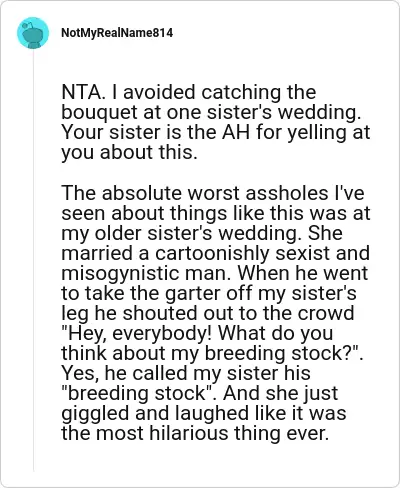The width and height of the screenshot is (400, 488).
Task: Click the line "seen about things like this was at"
Action: click(x=216, y=213)
